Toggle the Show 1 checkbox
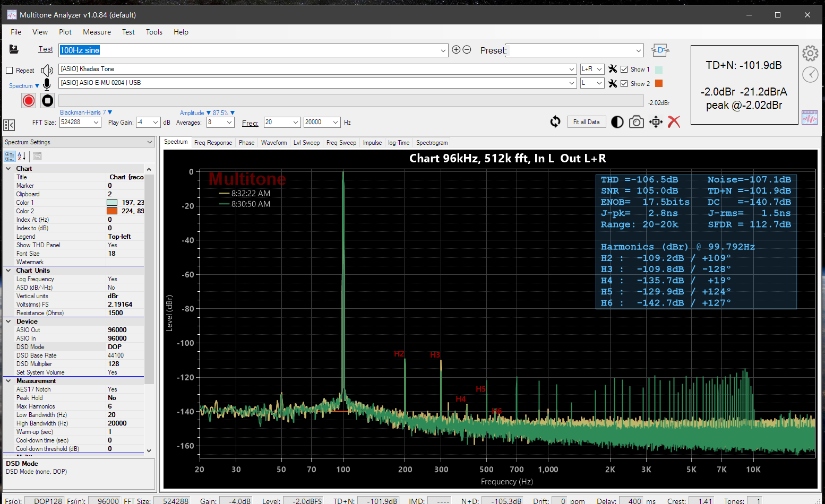Screen dimensions: 825x504 624,69
